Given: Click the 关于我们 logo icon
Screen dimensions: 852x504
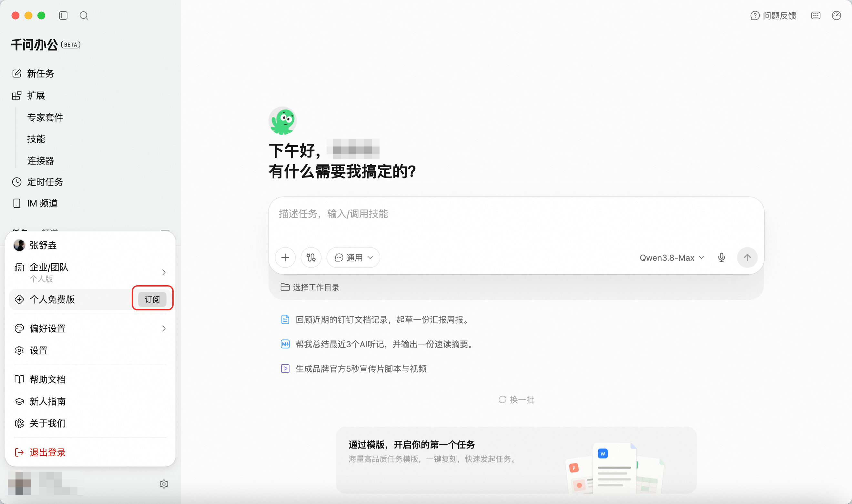Looking at the screenshot, I should tap(19, 424).
